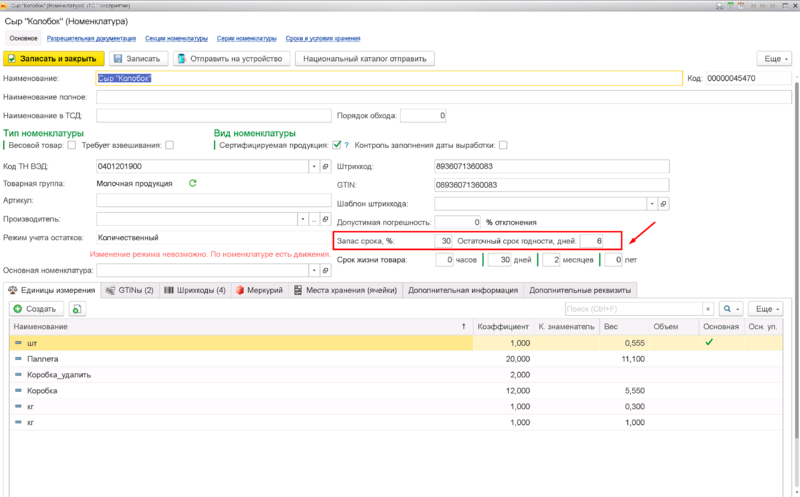Select the шт row
The height and width of the screenshot is (497, 800).
[396, 343]
